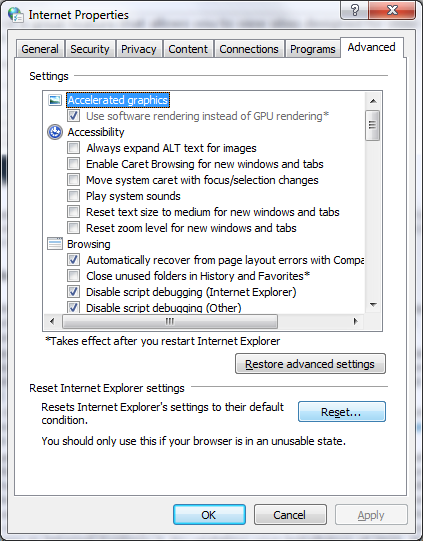
Task: Uncheck Disable script debugging (Internet Explorer)
Action: 73,292
